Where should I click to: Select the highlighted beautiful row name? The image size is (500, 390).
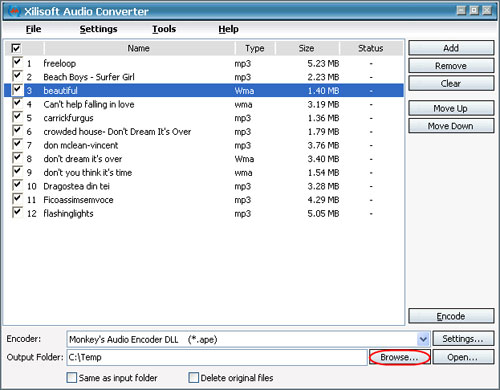(x=60, y=91)
